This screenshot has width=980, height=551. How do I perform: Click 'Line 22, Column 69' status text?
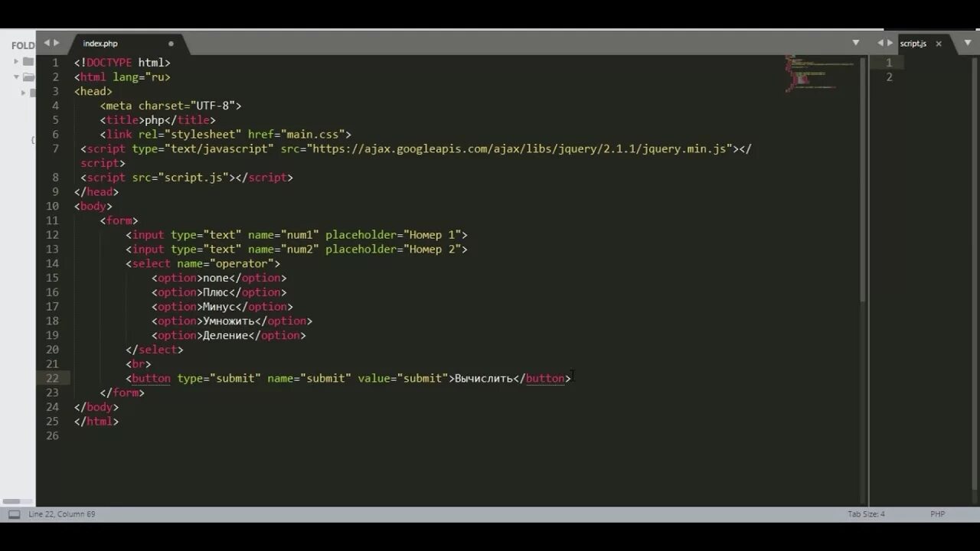coord(62,514)
